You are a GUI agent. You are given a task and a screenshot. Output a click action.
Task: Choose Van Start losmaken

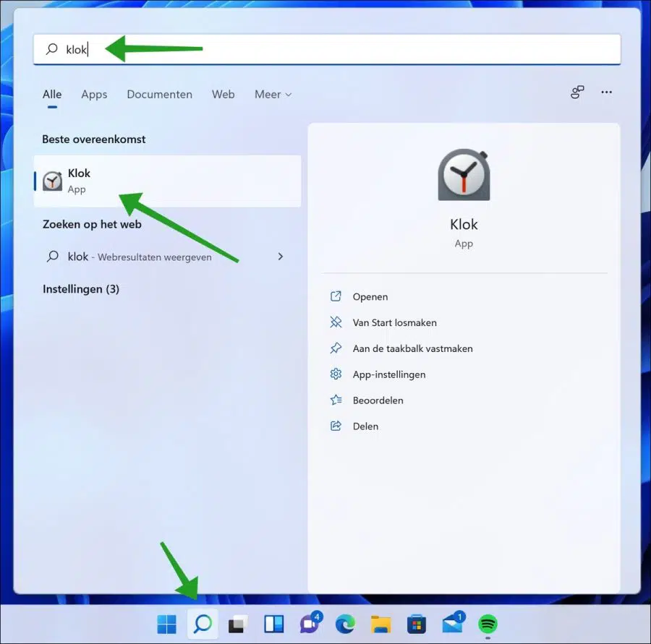394,322
